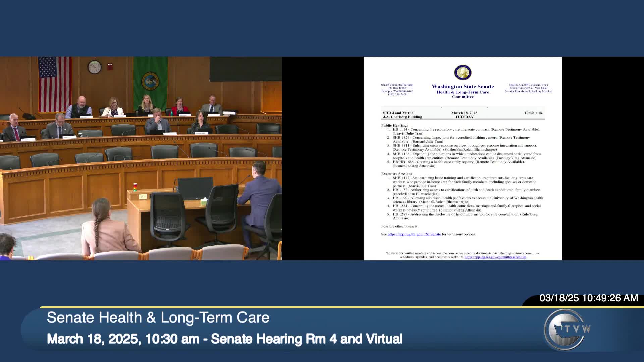The width and height of the screenshot is (644, 362).
Task: Click the Public Hearing section heading
Action: click(394, 125)
